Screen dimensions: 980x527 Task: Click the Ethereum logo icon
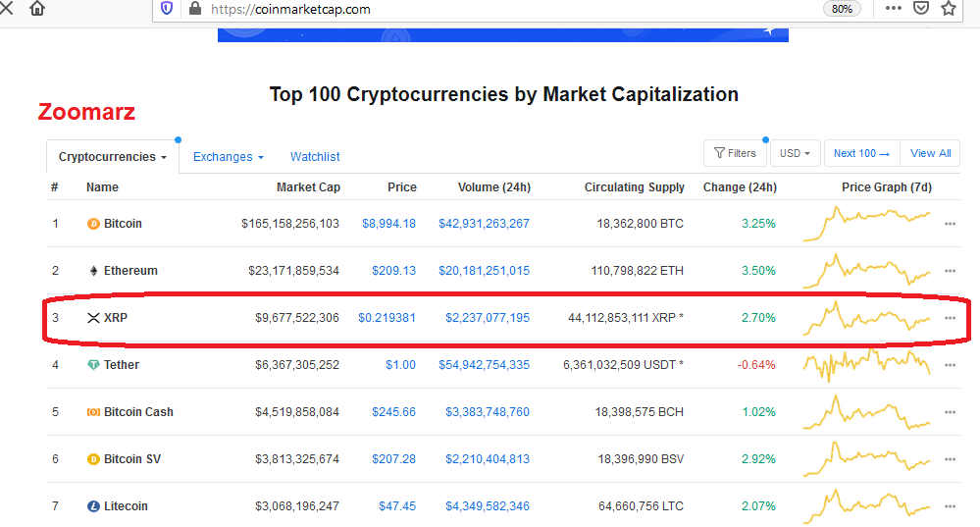pyautogui.click(x=94, y=271)
